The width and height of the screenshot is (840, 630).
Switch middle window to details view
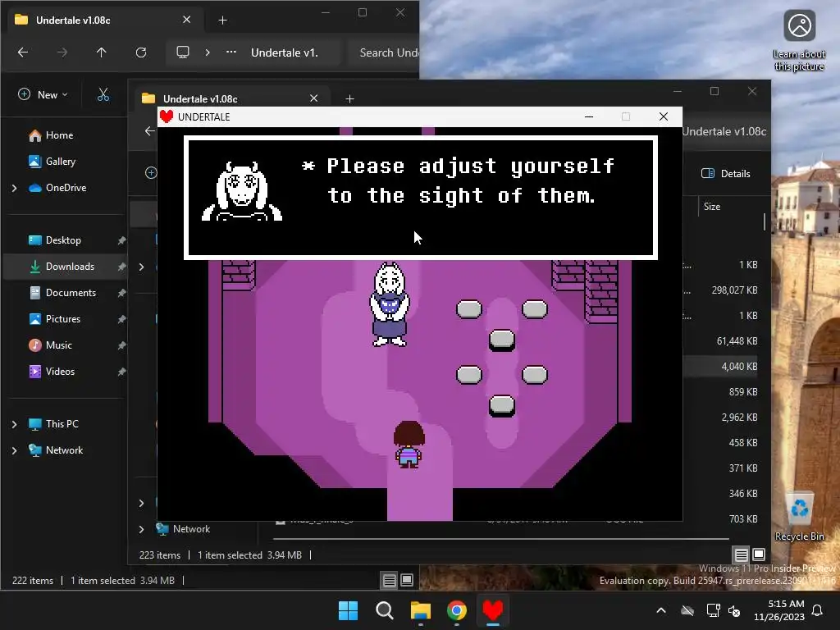coord(742,555)
